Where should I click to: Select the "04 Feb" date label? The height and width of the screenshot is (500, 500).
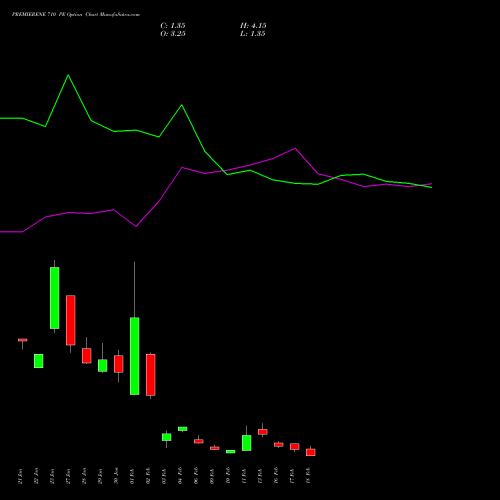(180, 476)
